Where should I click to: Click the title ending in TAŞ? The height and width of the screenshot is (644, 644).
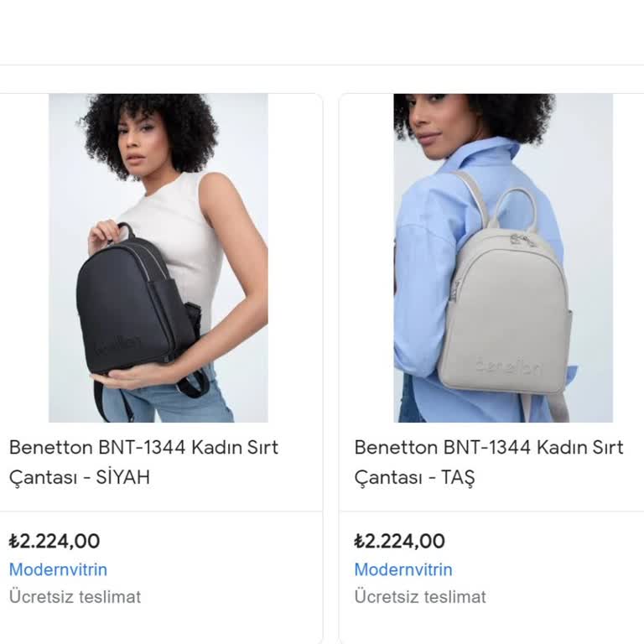point(488,462)
